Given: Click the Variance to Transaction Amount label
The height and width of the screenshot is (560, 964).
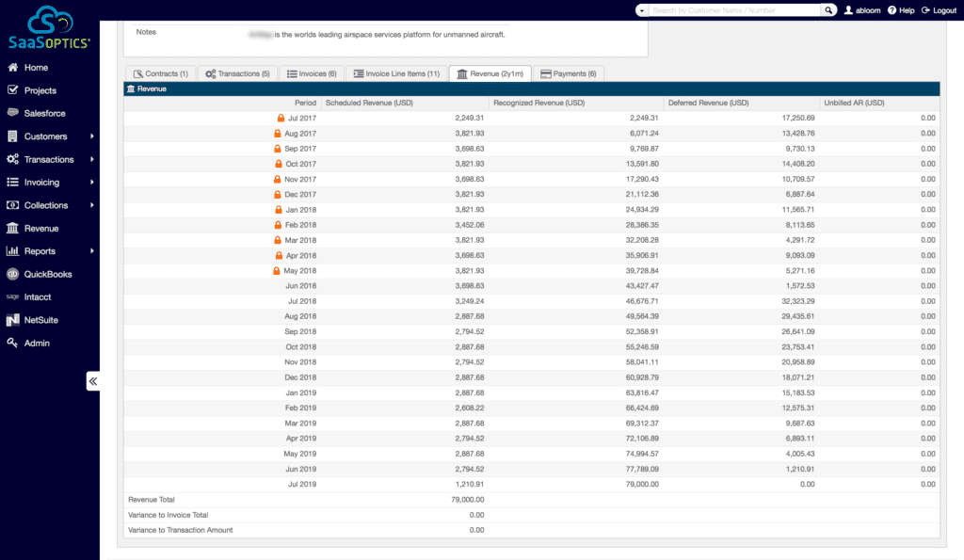Looking at the screenshot, I should coord(180,530).
